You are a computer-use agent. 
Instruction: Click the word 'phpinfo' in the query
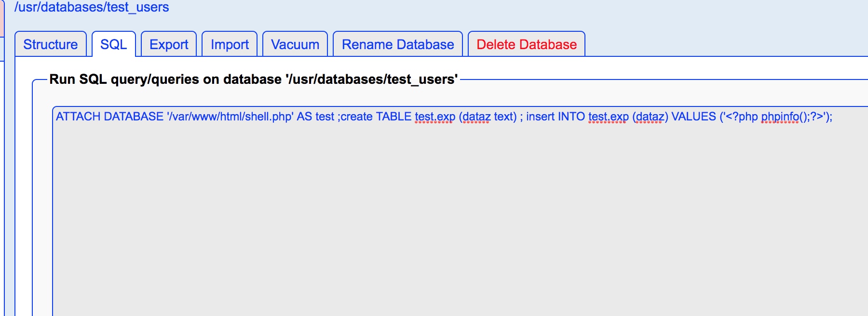[780, 117]
